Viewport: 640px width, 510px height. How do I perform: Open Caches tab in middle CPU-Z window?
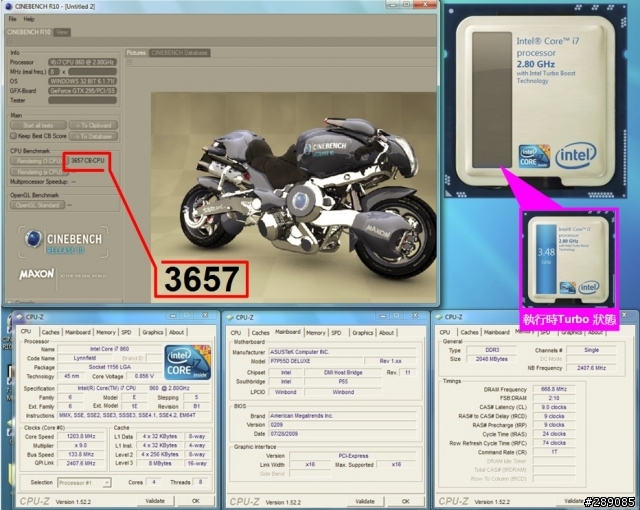point(260,333)
